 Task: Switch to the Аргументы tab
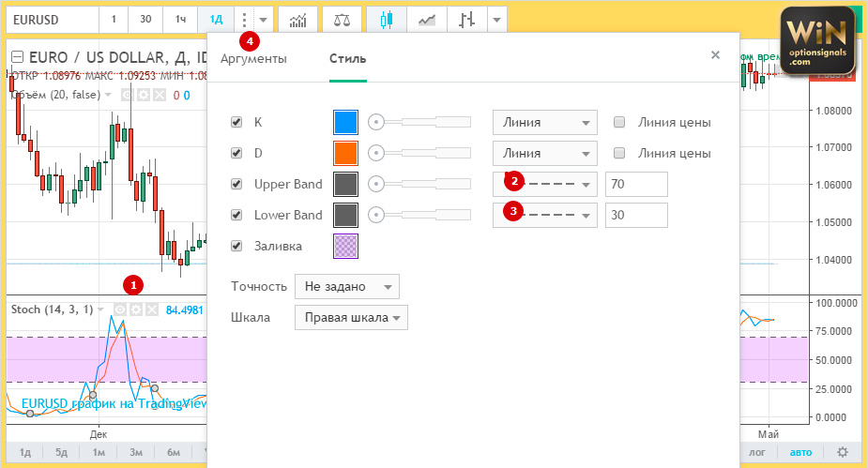point(253,58)
